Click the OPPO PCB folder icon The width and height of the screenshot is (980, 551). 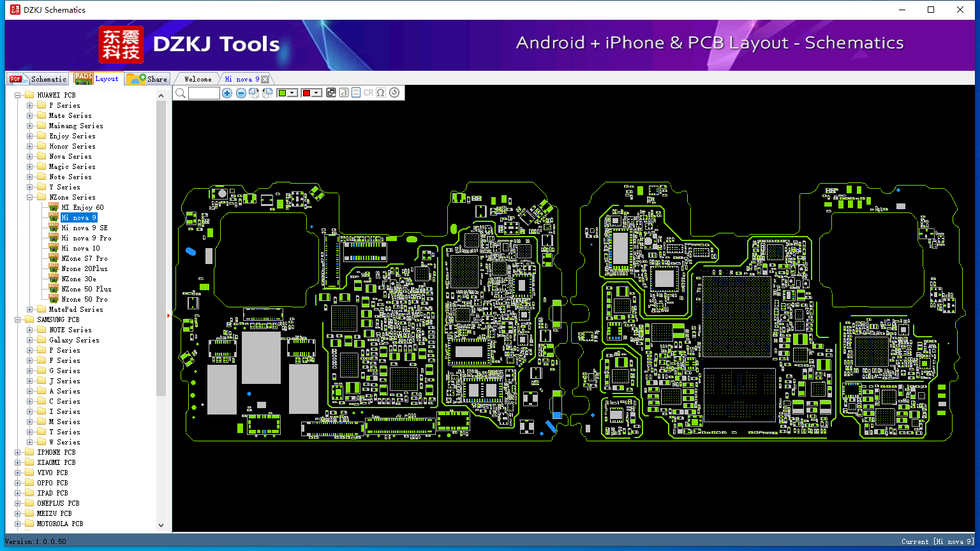(29, 483)
